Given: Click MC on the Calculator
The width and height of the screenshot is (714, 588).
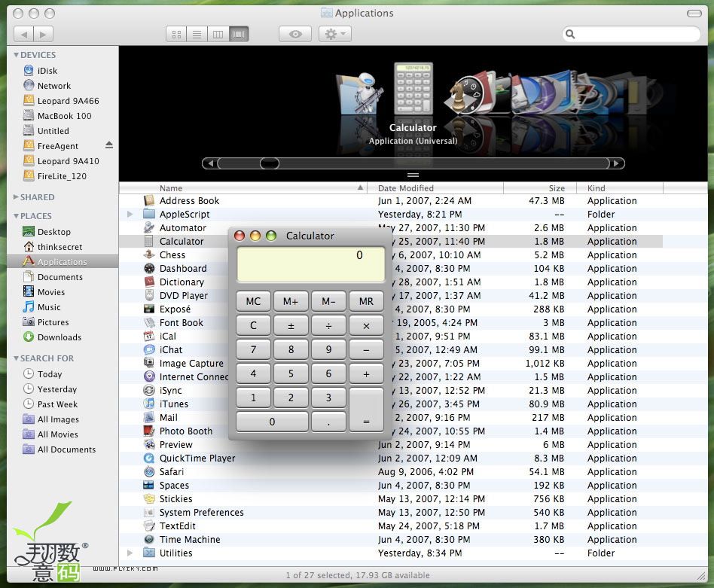Looking at the screenshot, I should [253, 301].
